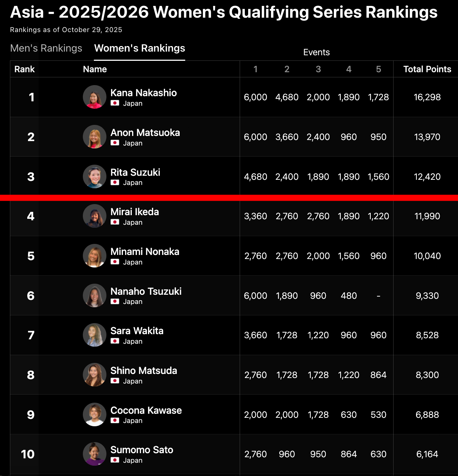Select the Women's Rankings tab
The width and height of the screenshot is (458, 476).
pyautogui.click(x=140, y=48)
